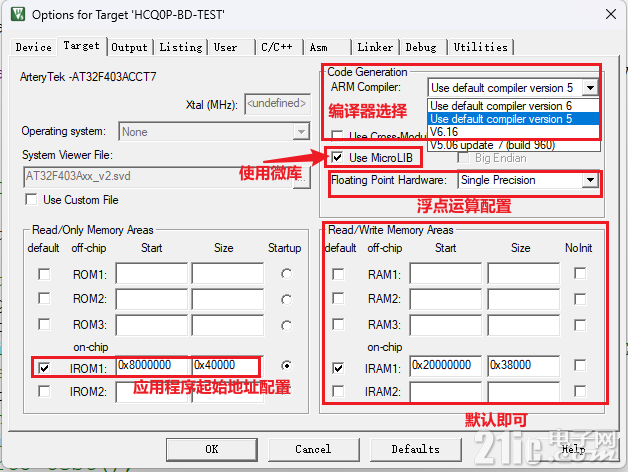Viewport: 628px width, 472px height.
Task: Click the Xtal (MHz) input field
Action: [277, 104]
